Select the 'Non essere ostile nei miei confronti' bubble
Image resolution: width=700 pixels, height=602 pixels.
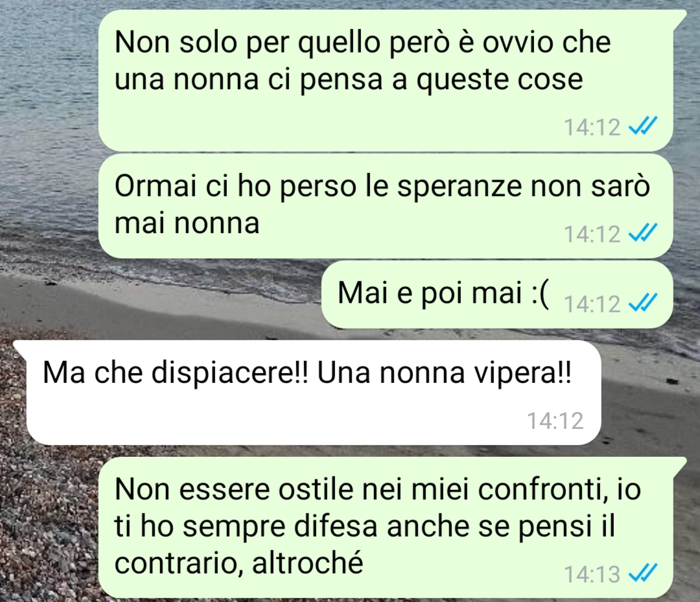386,527
